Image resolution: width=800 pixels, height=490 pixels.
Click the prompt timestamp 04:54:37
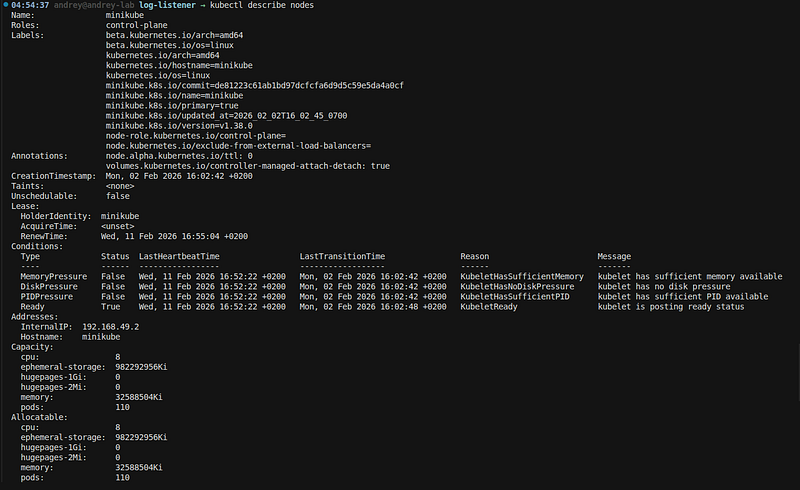coord(30,5)
